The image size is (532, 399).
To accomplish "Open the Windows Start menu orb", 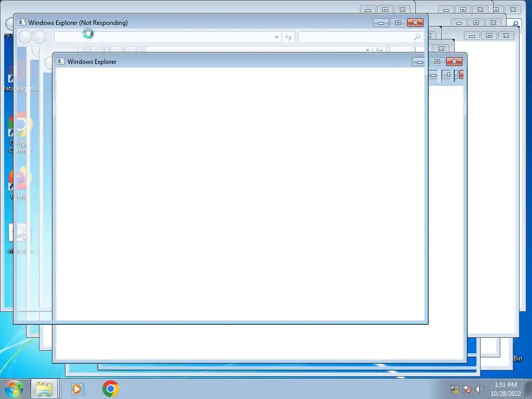I will 14,389.
